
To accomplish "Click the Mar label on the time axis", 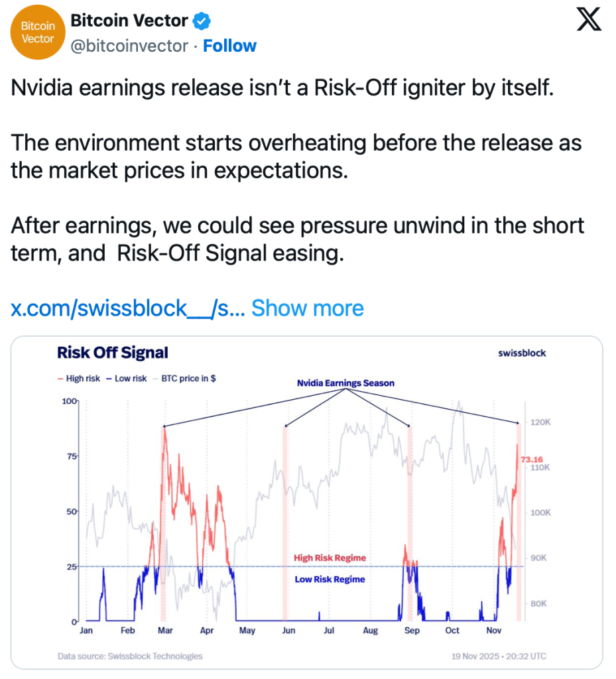I will click(x=167, y=631).
